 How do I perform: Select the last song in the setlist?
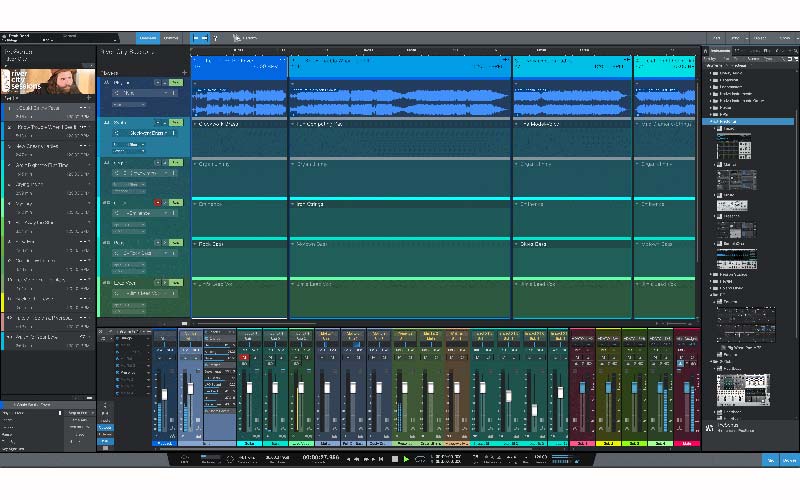click(48, 341)
